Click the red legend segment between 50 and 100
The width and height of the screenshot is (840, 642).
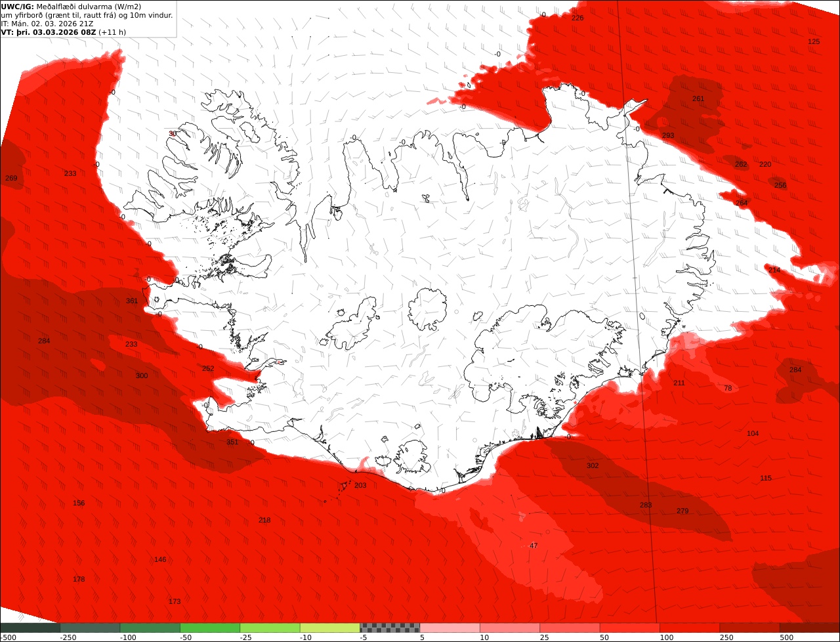629,628
